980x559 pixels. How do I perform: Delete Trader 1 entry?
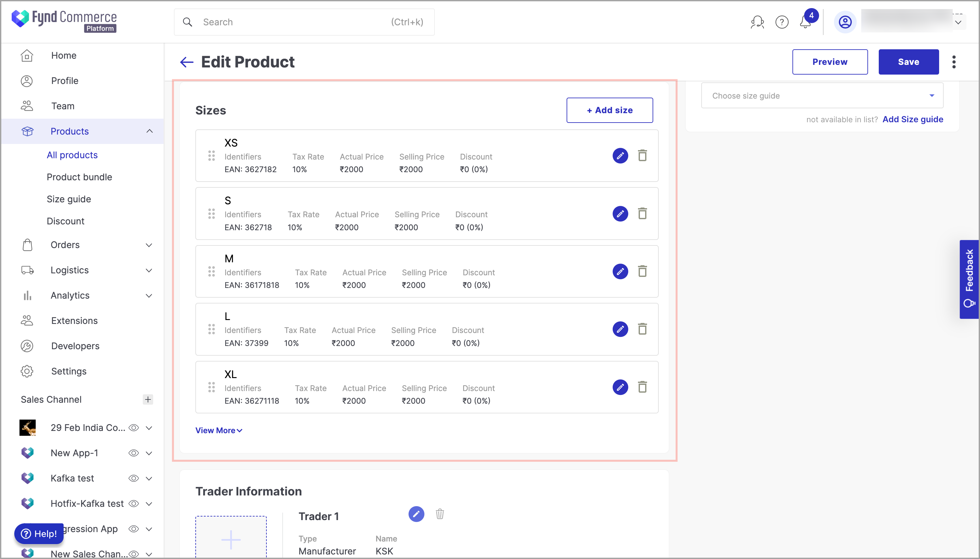pos(440,514)
